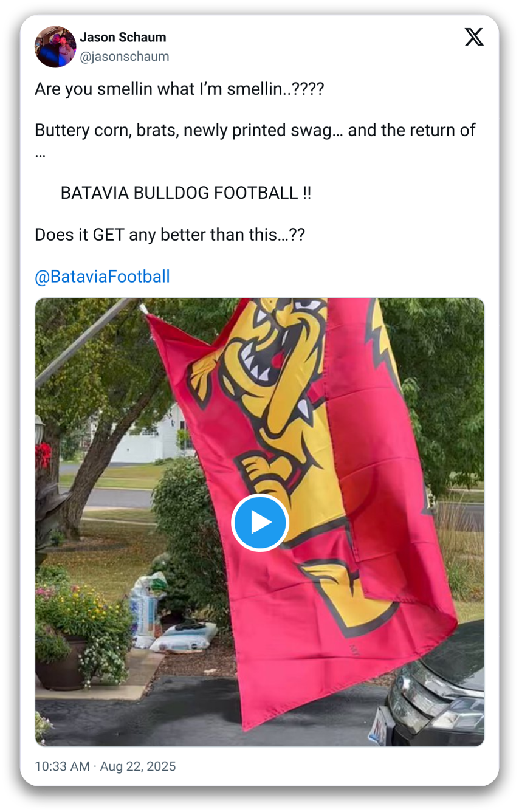Click the 'Does it GET any better' line
Viewport: 519px width, 812px height.
click(x=170, y=235)
